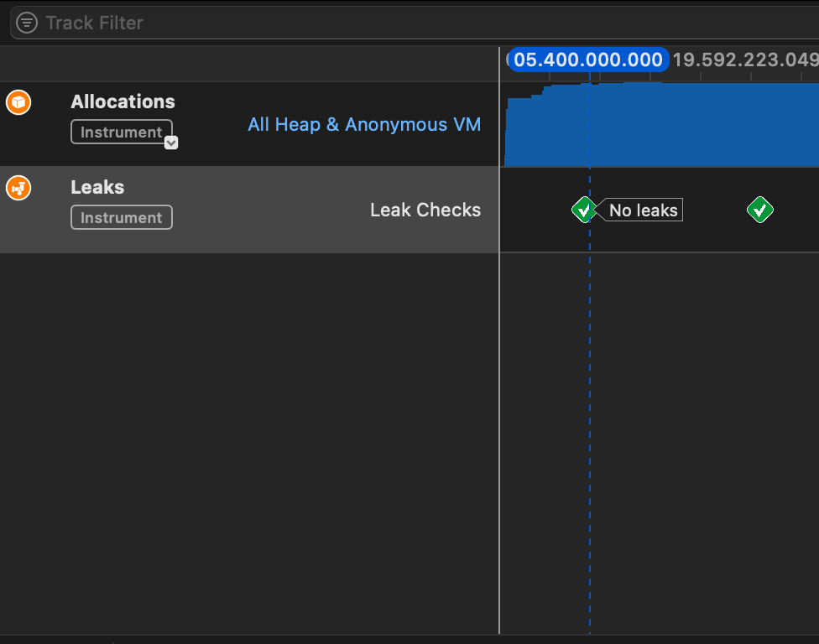Click the 05.400.000.000 playhead time badge

tap(588, 60)
